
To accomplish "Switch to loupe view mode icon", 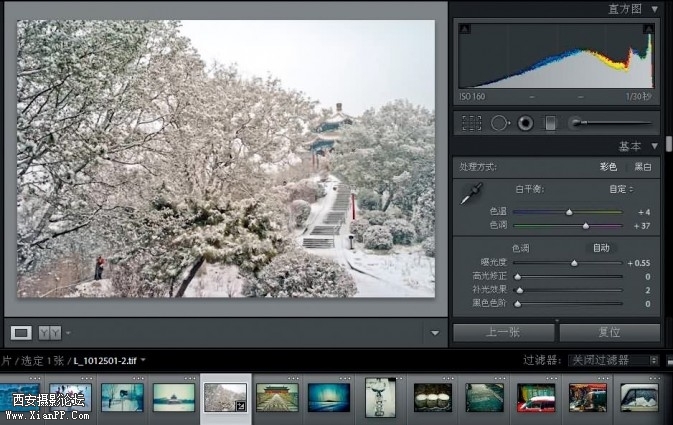I will 21,332.
